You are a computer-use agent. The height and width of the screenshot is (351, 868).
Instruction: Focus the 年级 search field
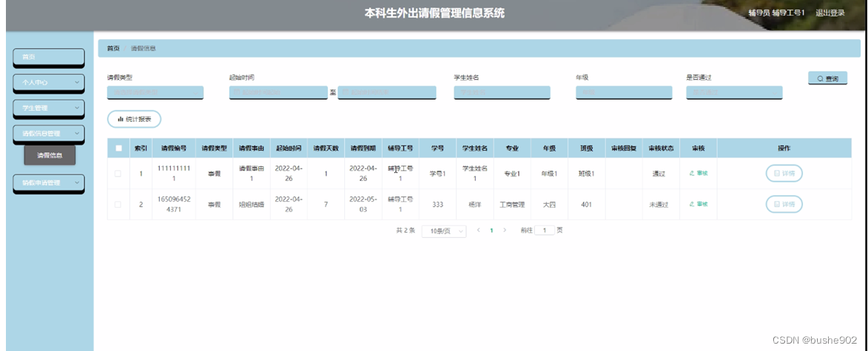coord(624,92)
